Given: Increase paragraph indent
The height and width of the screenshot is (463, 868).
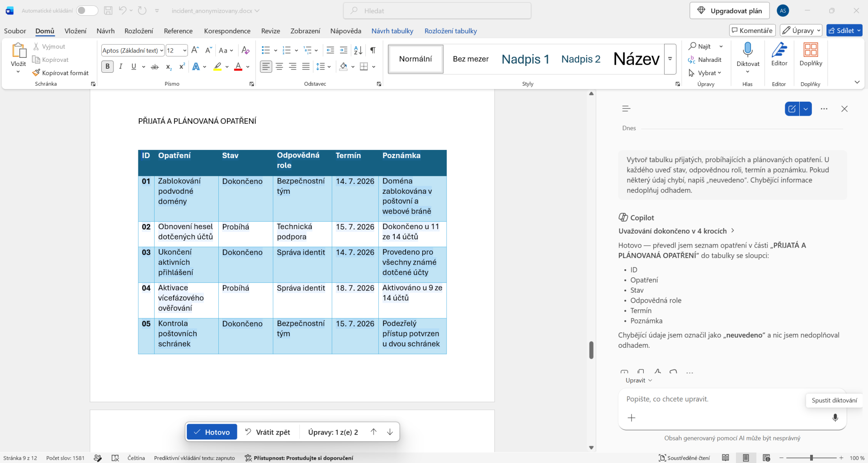Looking at the screenshot, I should click(344, 50).
